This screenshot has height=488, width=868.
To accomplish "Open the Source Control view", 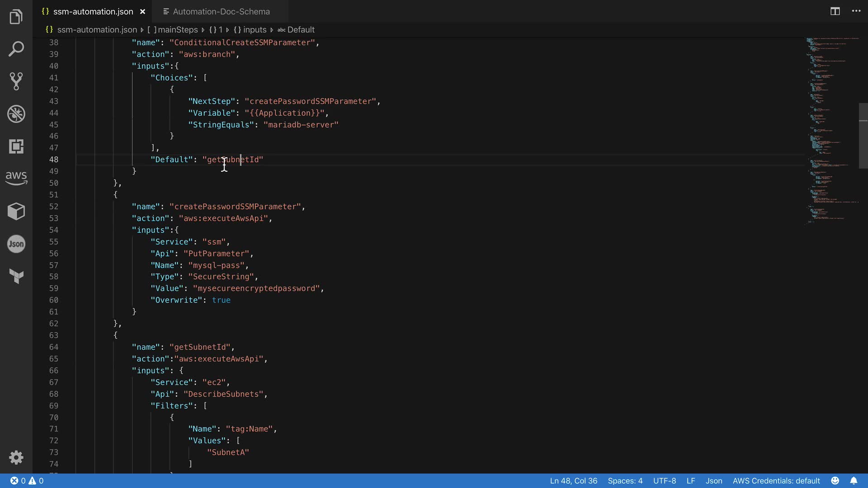I will (x=16, y=81).
